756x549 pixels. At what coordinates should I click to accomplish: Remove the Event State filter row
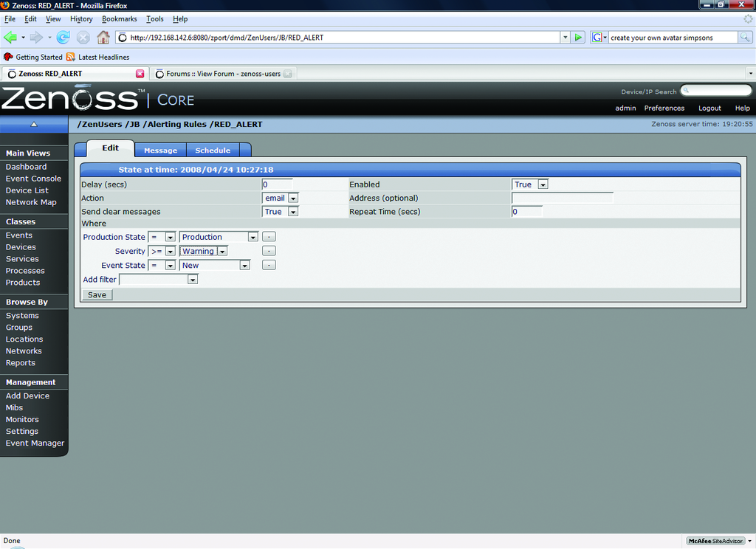coord(269,265)
